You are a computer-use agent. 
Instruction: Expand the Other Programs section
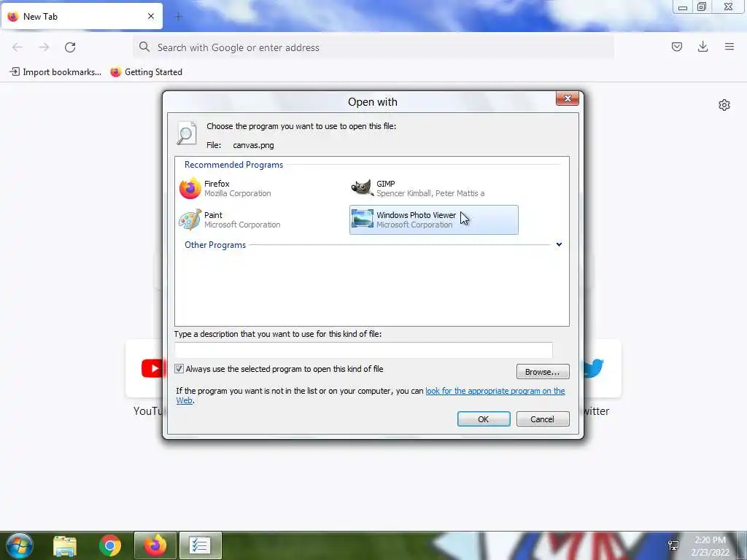(559, 245)
